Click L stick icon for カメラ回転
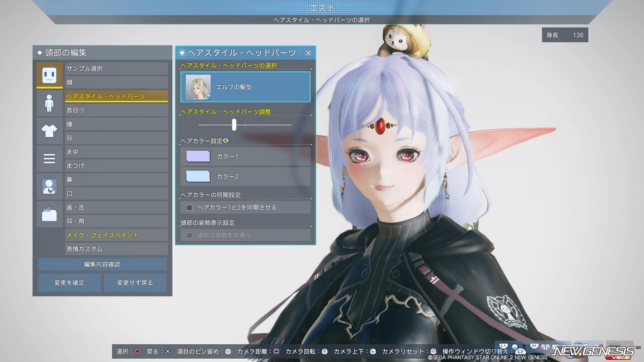Screen dimensions: 644x362 pyautogui.click(x=325, y=351)
